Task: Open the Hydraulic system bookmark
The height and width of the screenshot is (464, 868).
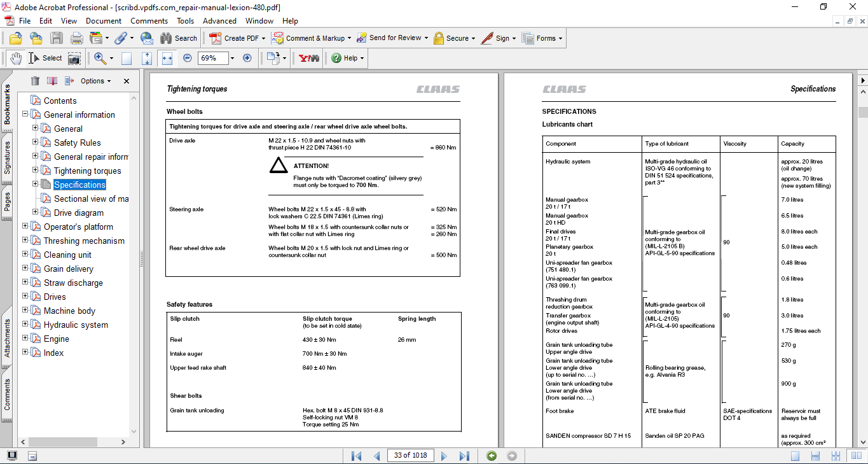Action: point(76,325)
